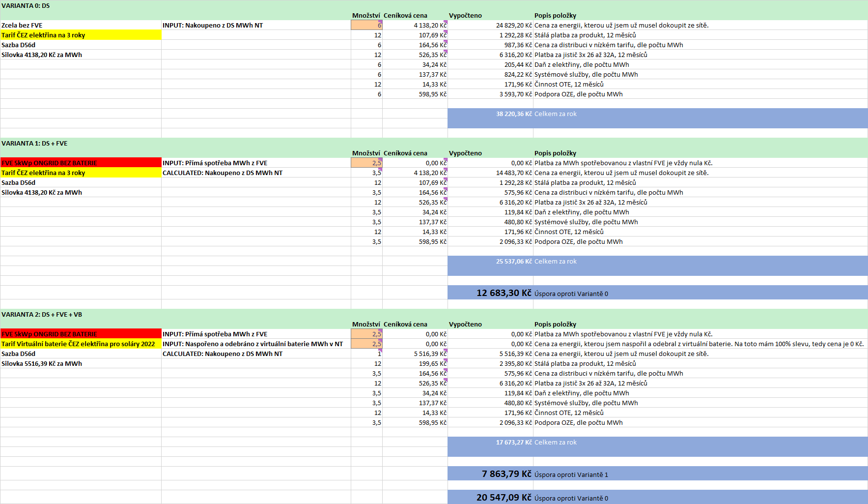Click 'INPUT: Naspořeno a odebráno z virtuální baterie' label
868x504 pixels.
coord(252,344)
